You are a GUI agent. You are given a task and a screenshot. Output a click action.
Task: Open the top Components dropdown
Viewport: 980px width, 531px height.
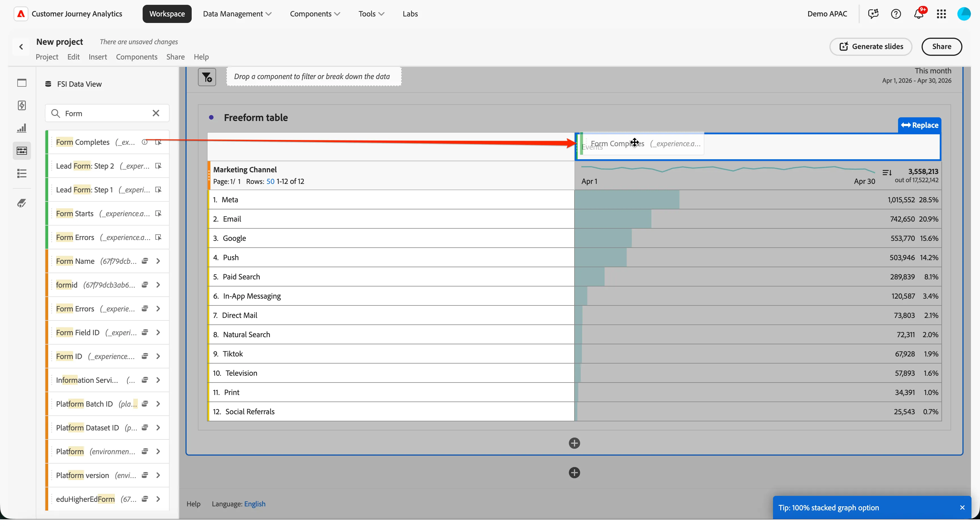click(x=315, y=14)
